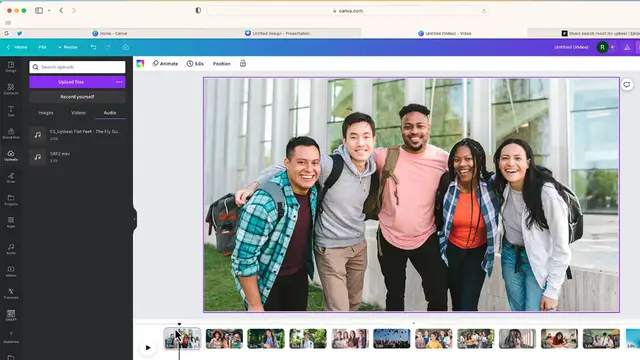Screen dimensions: 640x360
Task: Select the second timeline page thumbnail
Action: tap(224, 338)
